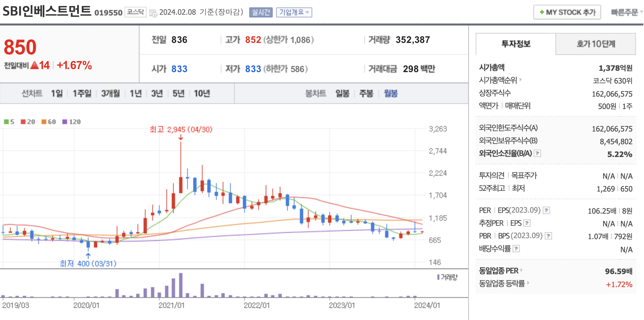This screenshot has width=644, height=320.
Task: Click the 동일업종 등락률 link
Action: [502, 283]
